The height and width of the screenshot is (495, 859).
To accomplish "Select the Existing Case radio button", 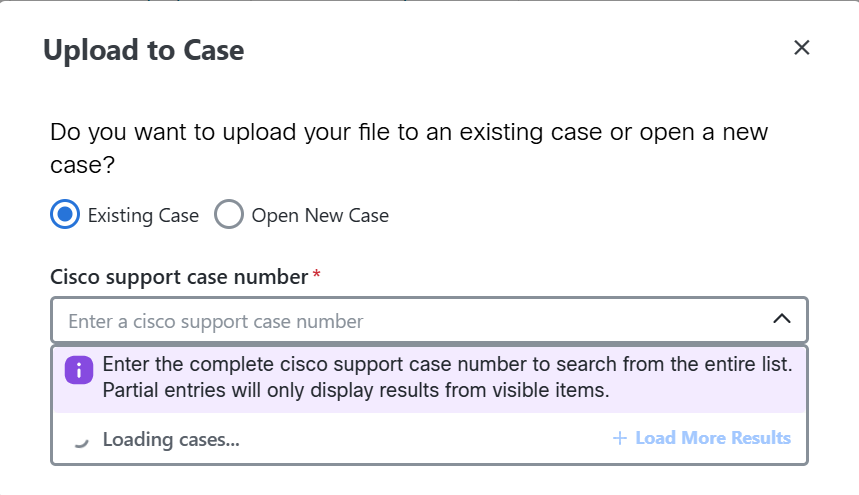I will point(65,214).
